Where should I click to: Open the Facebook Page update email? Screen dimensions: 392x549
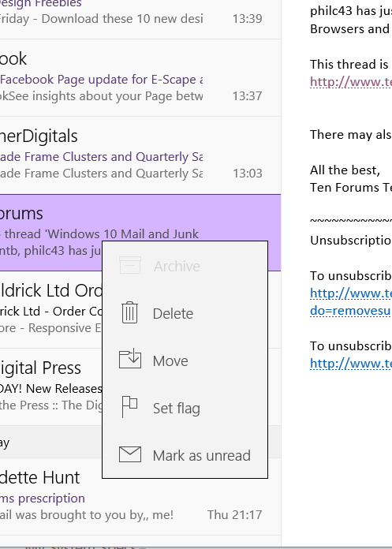tap(140, 78)
